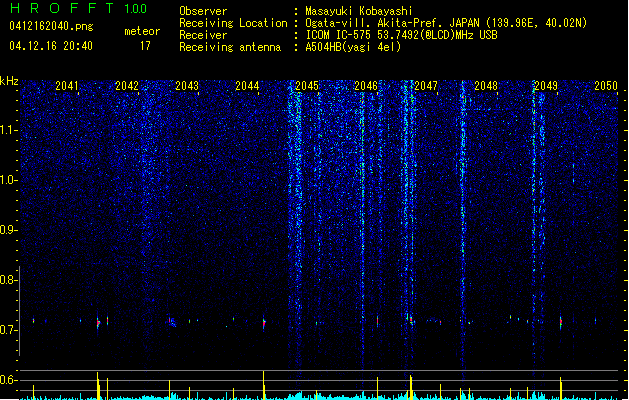
Task: Click the 2044 time marker
Action: [x=247, y=85]
